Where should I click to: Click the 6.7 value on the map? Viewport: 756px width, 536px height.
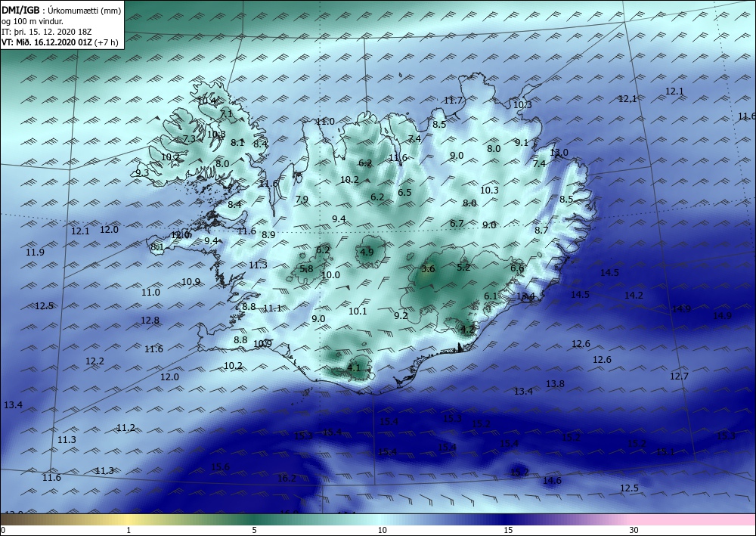[457, 223]
